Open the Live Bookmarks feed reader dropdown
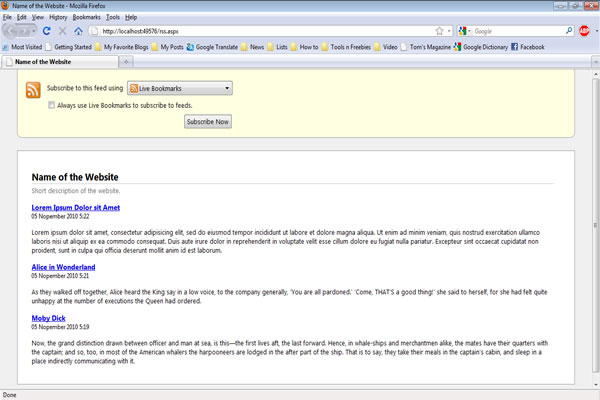 tap(180, 88)
